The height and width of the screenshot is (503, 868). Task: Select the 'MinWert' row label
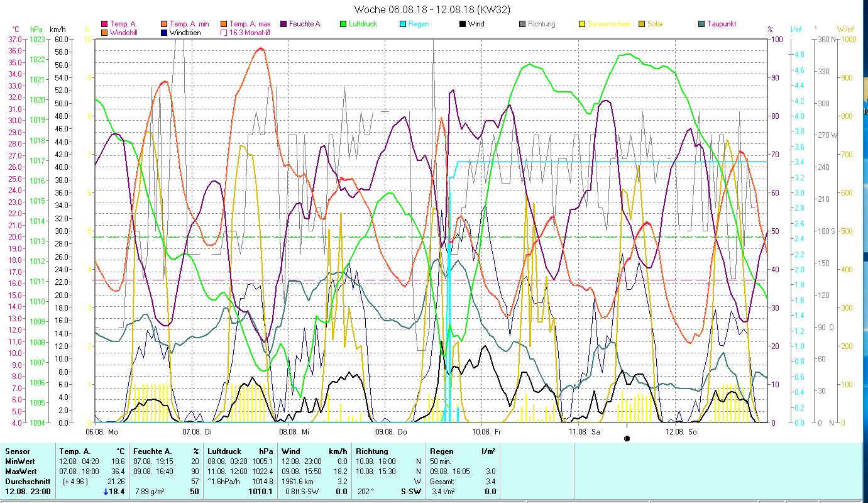tap(19, 462)
